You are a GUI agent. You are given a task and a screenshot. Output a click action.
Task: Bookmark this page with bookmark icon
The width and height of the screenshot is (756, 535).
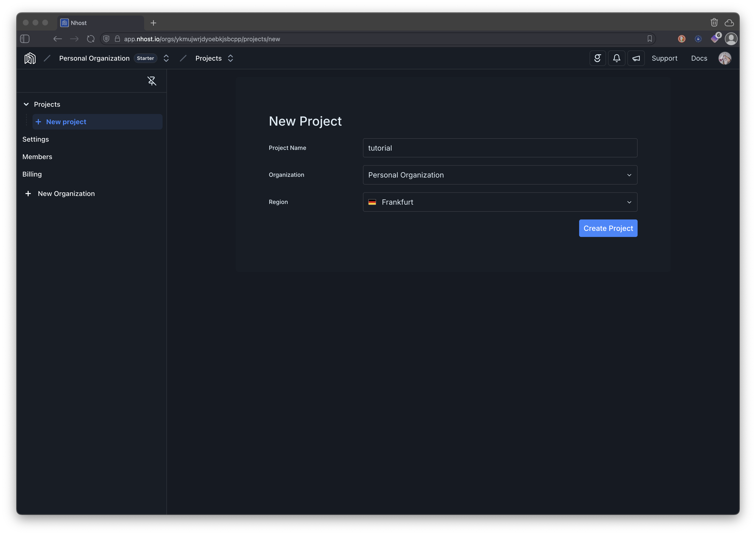click(x=649, y=39)
